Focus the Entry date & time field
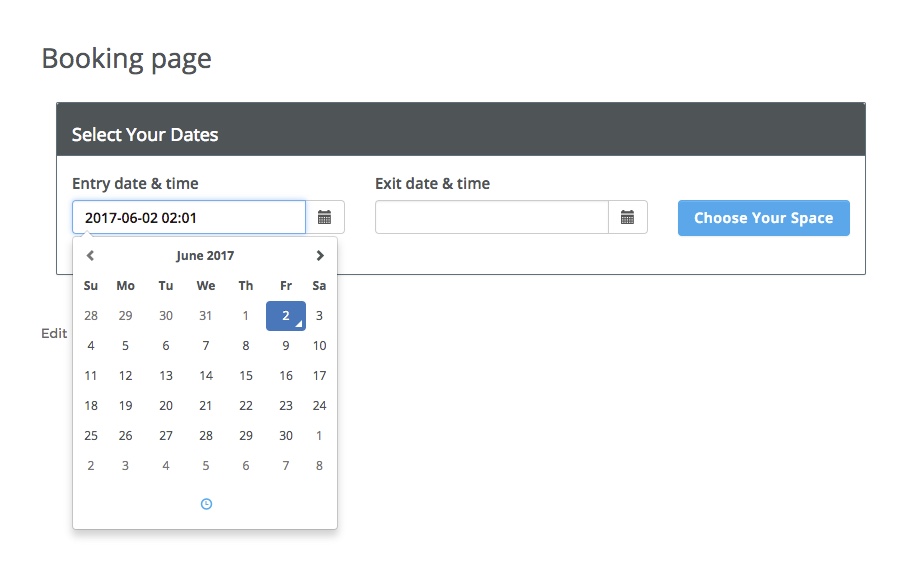 [x=188, y=217]
